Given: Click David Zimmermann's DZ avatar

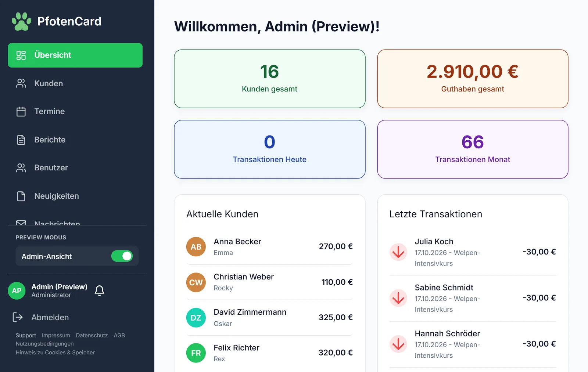Looking at the screenshot, I should click(x=196, y=318).
